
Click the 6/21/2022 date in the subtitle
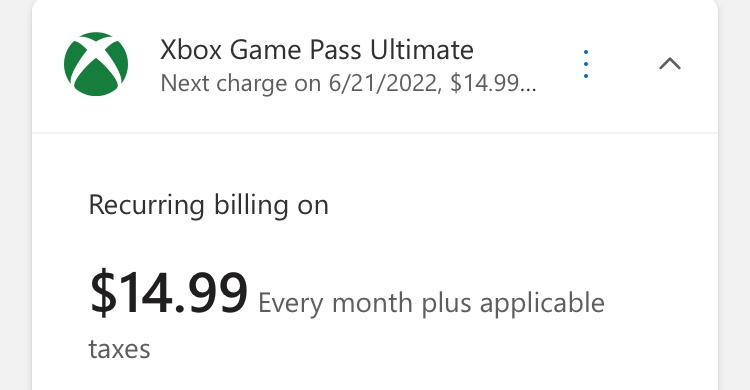(x=382, y=84)
